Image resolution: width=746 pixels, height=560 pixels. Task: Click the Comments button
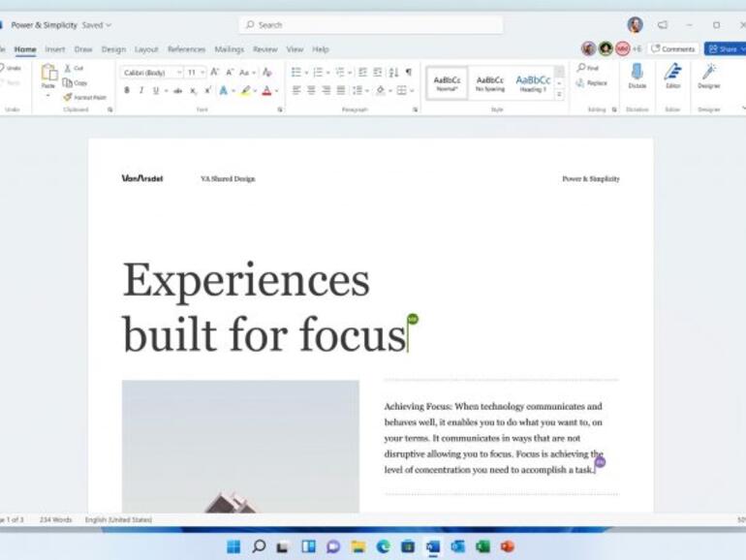pyautogui.click(x=672, y=48)
